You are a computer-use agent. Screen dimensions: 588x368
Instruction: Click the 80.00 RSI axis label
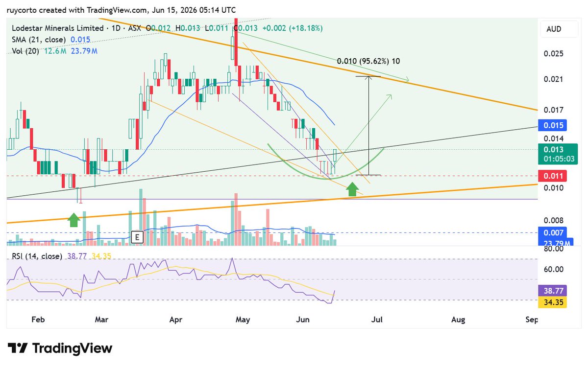554,249
